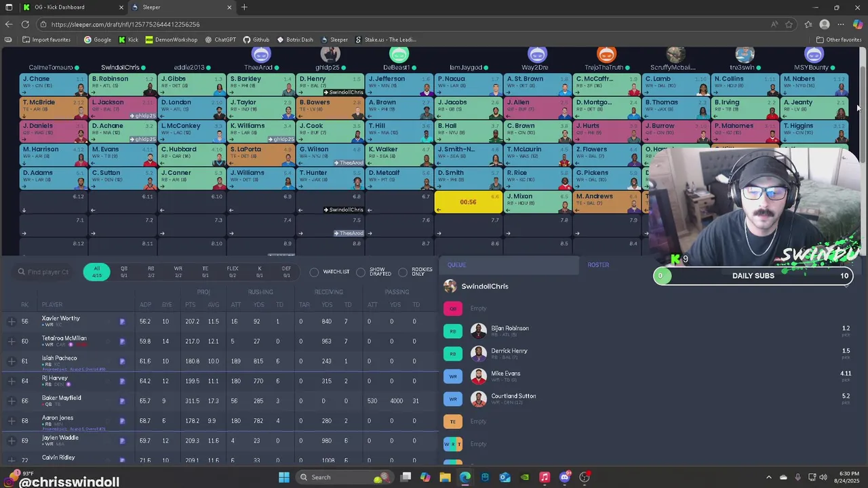868x488 pixels.
Task: Open Github bookmark
Action: (x=256, y=40)
